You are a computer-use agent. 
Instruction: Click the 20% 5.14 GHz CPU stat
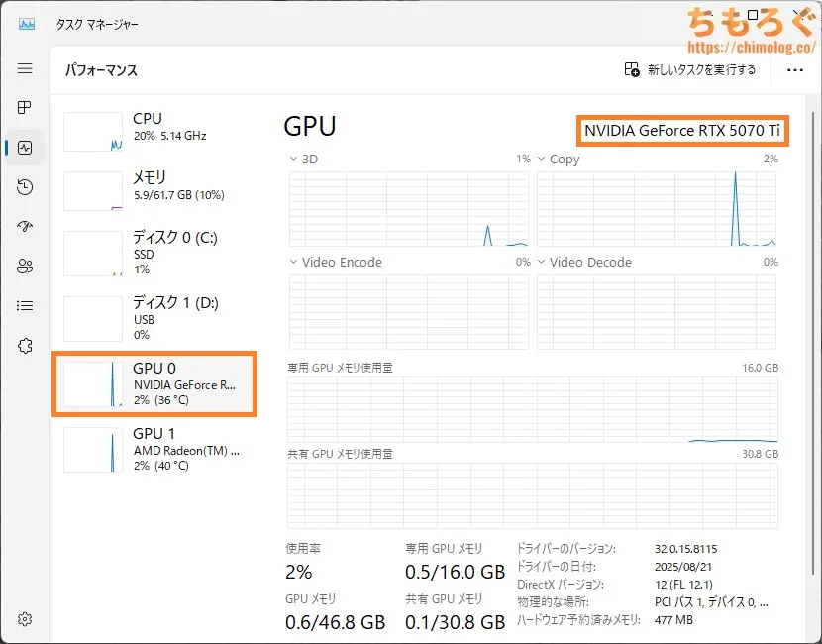tap(170, 136)
